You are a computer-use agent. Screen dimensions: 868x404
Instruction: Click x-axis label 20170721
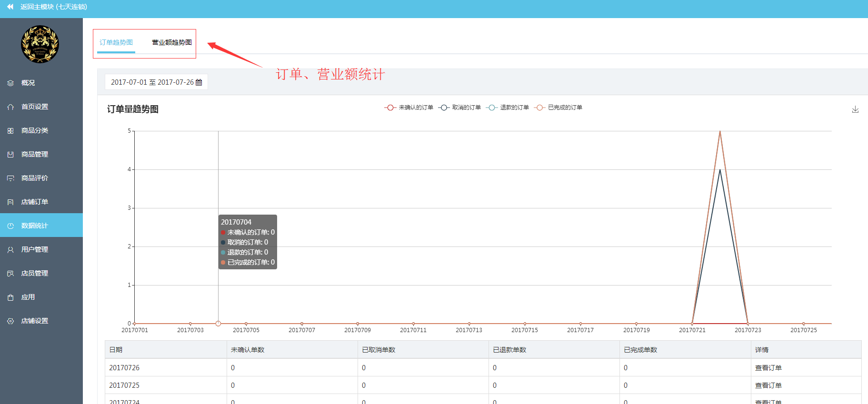tap(692, 330)
